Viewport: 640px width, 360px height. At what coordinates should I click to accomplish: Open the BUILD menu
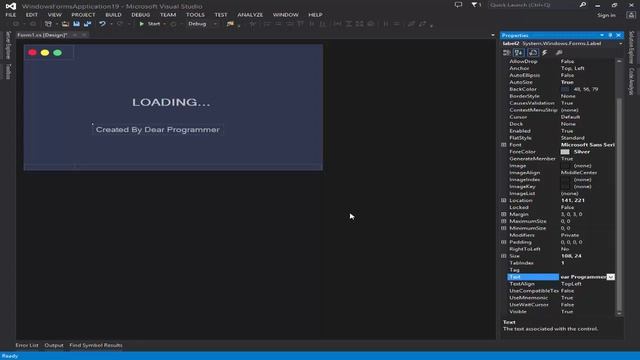(113, 15)
